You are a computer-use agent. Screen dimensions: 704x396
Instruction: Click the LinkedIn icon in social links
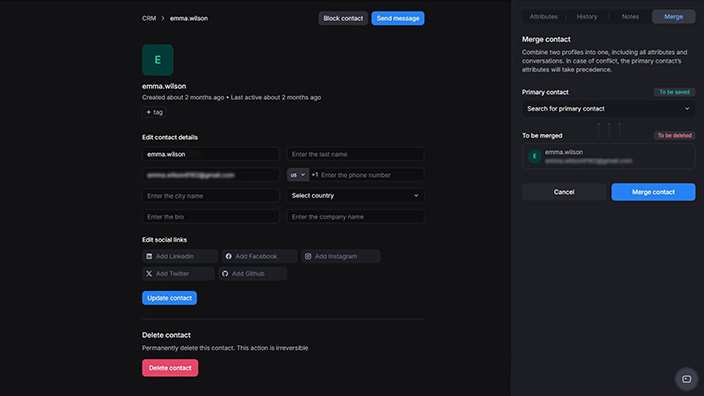[149, 256]
